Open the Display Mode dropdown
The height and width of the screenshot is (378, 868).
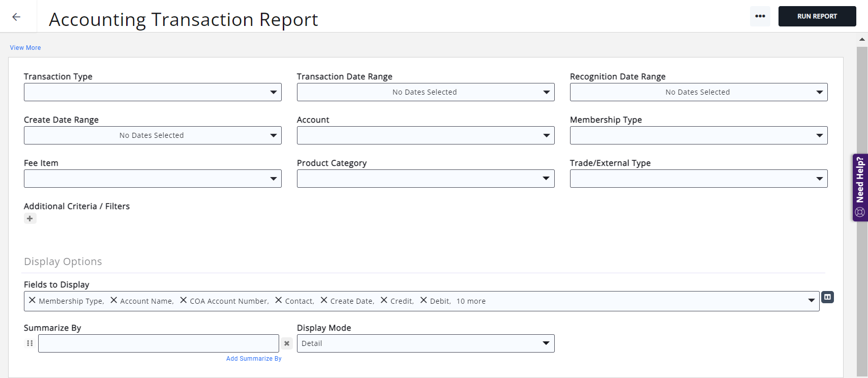425,343
